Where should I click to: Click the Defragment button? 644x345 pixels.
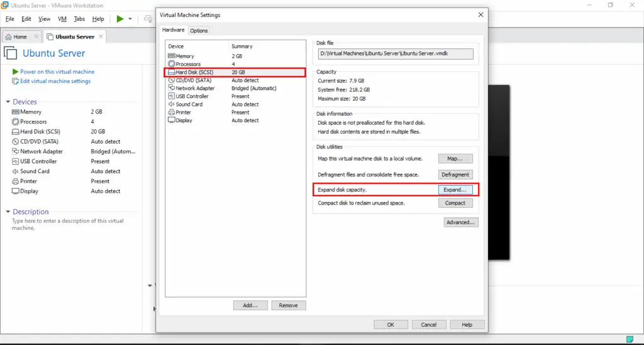[455, 174]
